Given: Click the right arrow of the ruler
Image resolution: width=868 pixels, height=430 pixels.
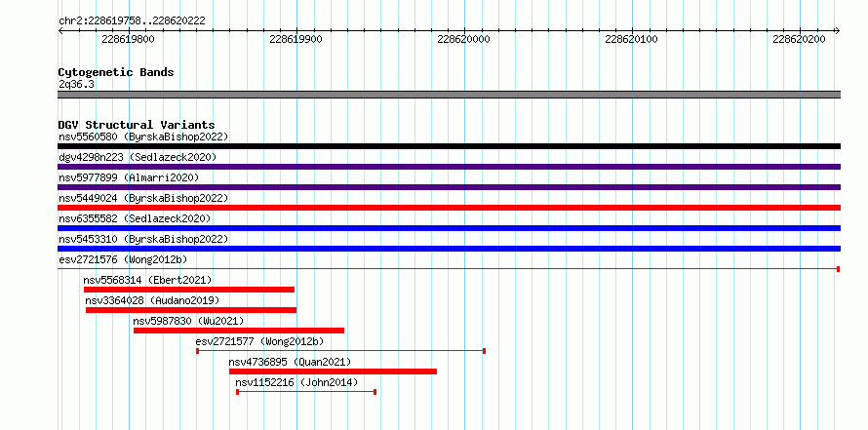Looking at the screenshot, I should pyautogui.click(x=837, y=30).
